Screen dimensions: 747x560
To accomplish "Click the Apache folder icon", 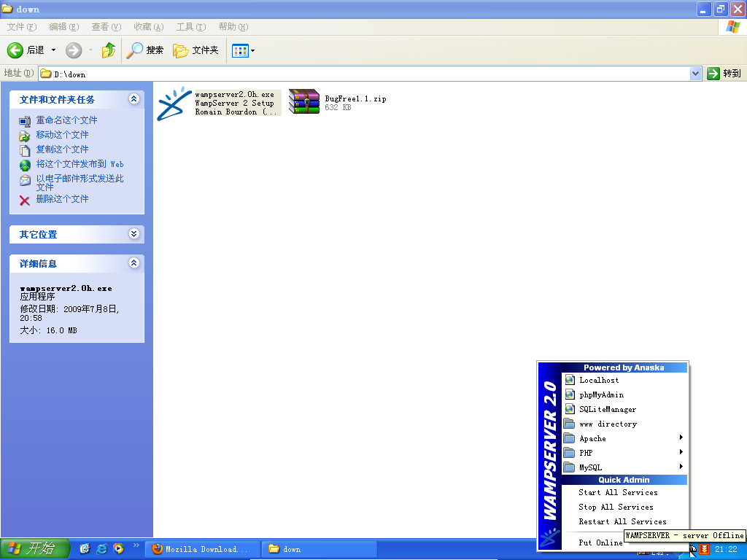I will [569, 438].
